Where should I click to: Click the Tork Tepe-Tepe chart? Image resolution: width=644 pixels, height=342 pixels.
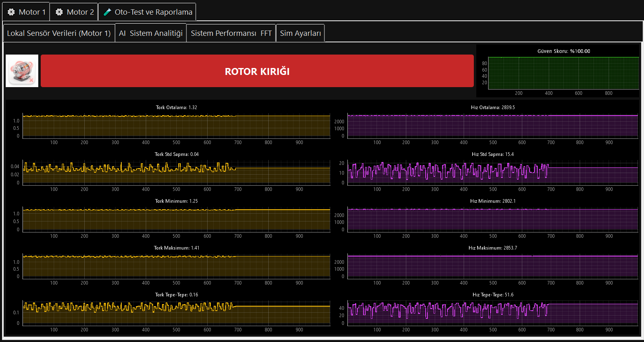pos(176,313)
